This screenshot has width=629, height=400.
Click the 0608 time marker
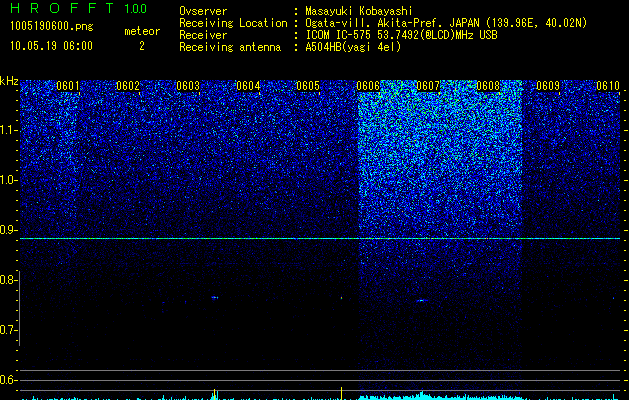point(488,86)
